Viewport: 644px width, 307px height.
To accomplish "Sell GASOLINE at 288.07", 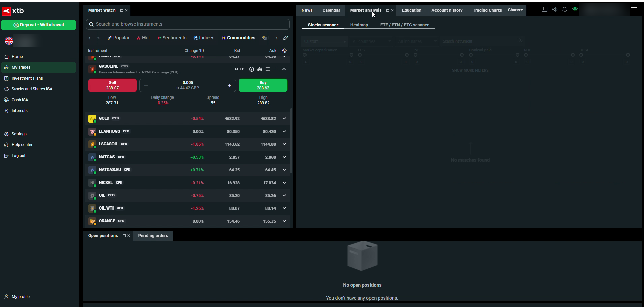I will click(x=112, y=85).
